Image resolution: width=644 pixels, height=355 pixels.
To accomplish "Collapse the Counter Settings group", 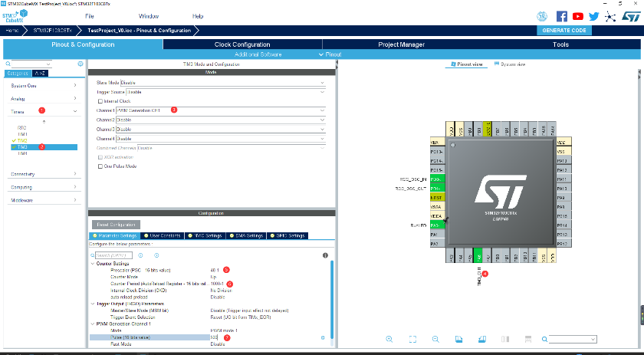I will 93,264.
